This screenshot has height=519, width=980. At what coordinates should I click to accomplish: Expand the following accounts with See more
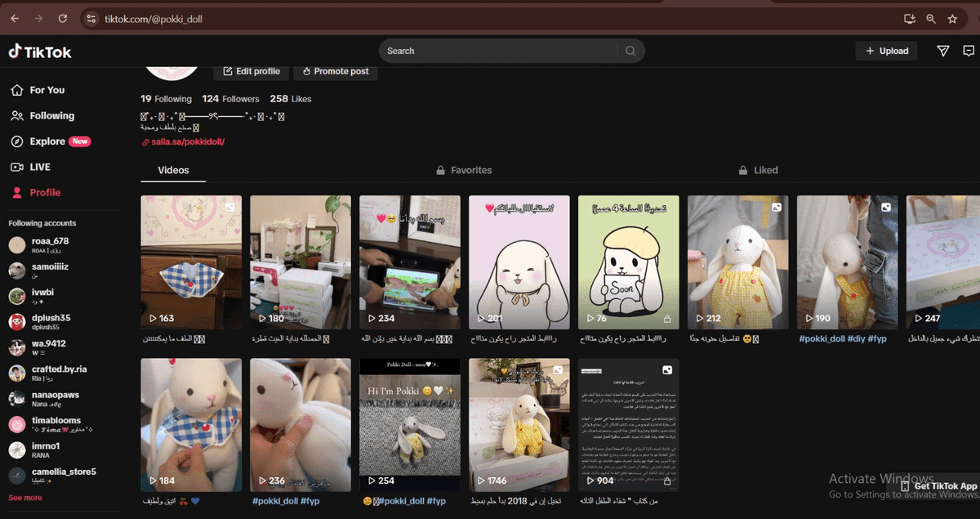24,497
